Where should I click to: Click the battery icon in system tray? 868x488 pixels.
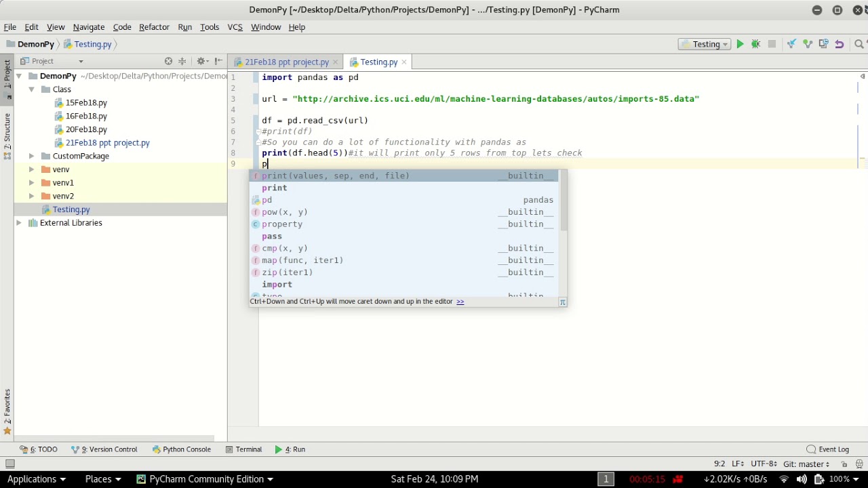pos(818,479)
